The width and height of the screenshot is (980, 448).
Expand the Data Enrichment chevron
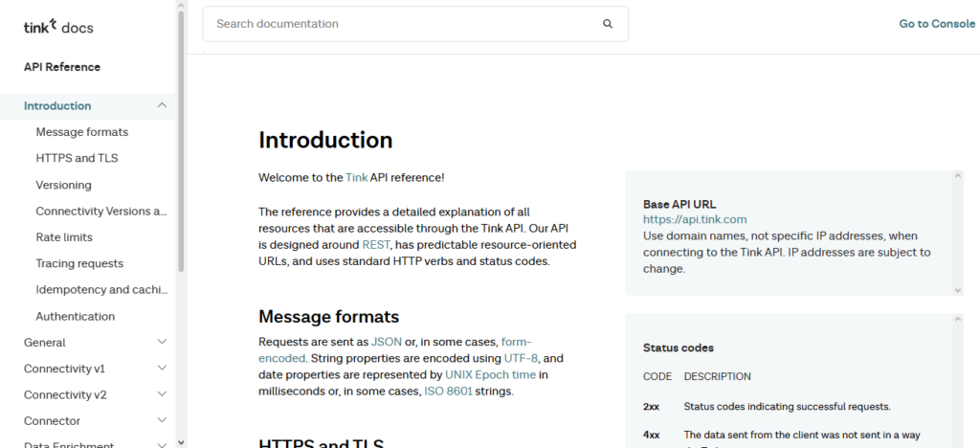(x=162, y=445)
